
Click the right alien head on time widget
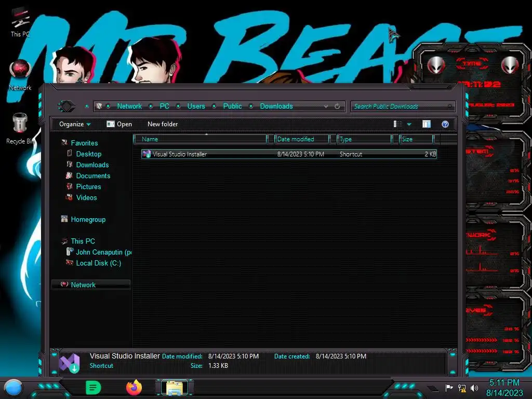pyautogui.click(x=510, y=64)
